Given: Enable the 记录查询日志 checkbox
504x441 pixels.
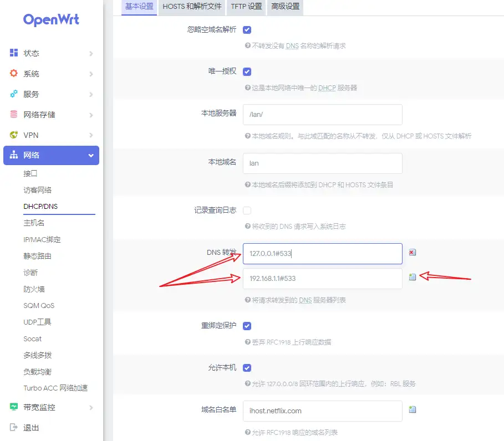Looking at the screenshot, I should [247, 211].
